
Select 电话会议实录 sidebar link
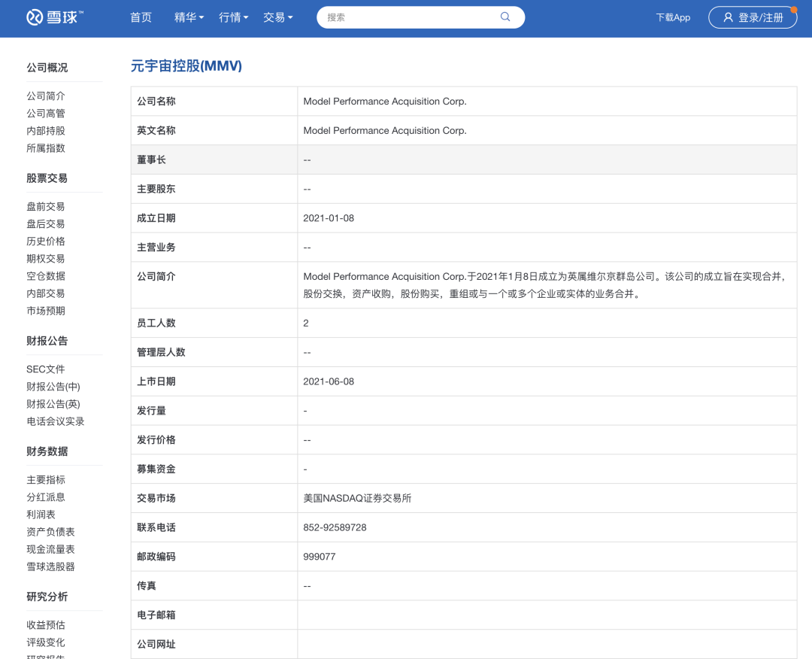tap(56, 421)
